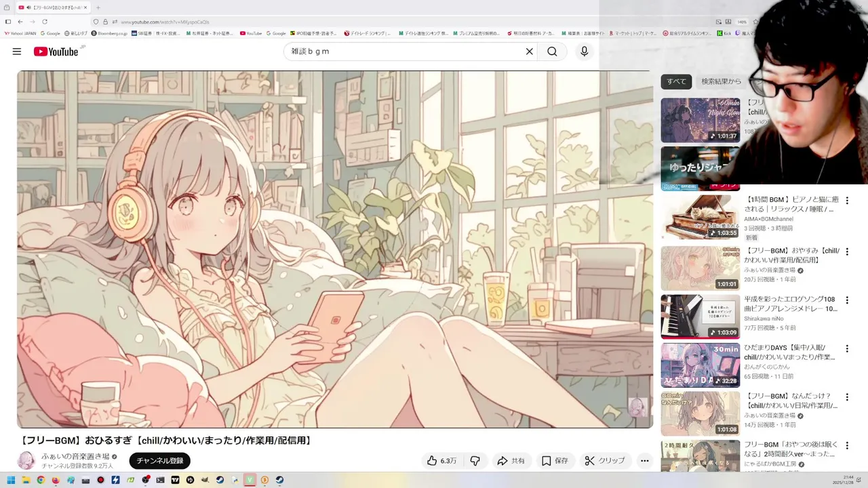The image size is (868, 488).
Task: Create a clip with クリップ button
Action: pos(605,461)
